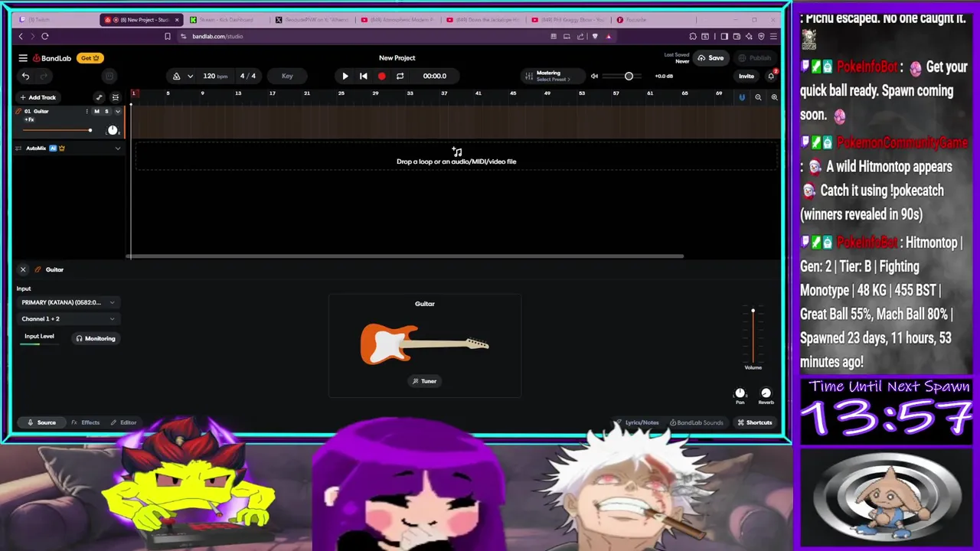
Task: Click the horizontal timeline scrollbar
Action: [406, 256]
